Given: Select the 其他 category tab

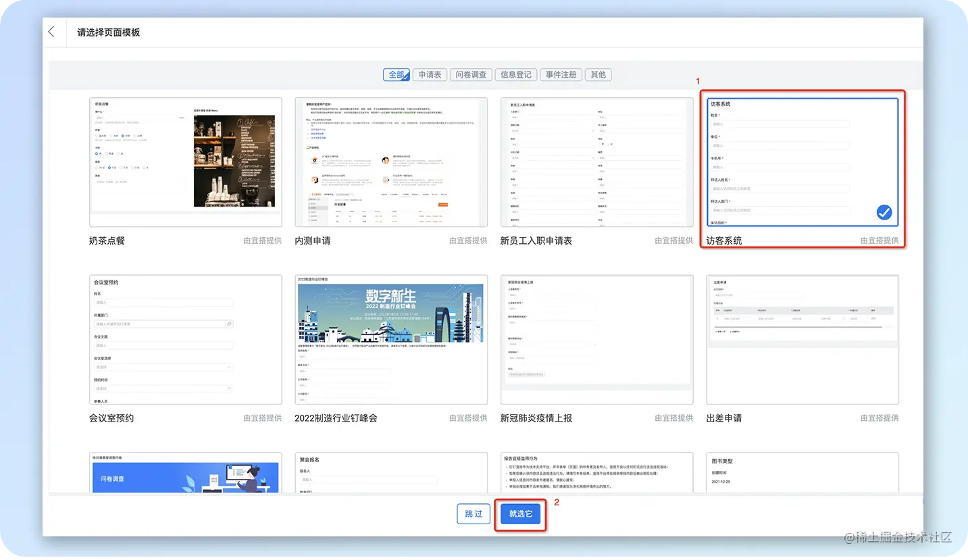Looking at the screenshot, I should pos(598,74).
